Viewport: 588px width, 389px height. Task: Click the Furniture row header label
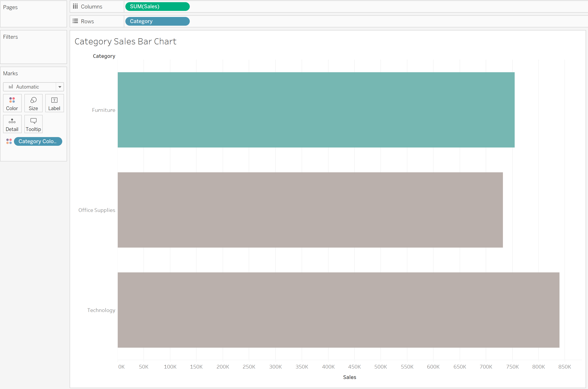(x=103, y=110)
